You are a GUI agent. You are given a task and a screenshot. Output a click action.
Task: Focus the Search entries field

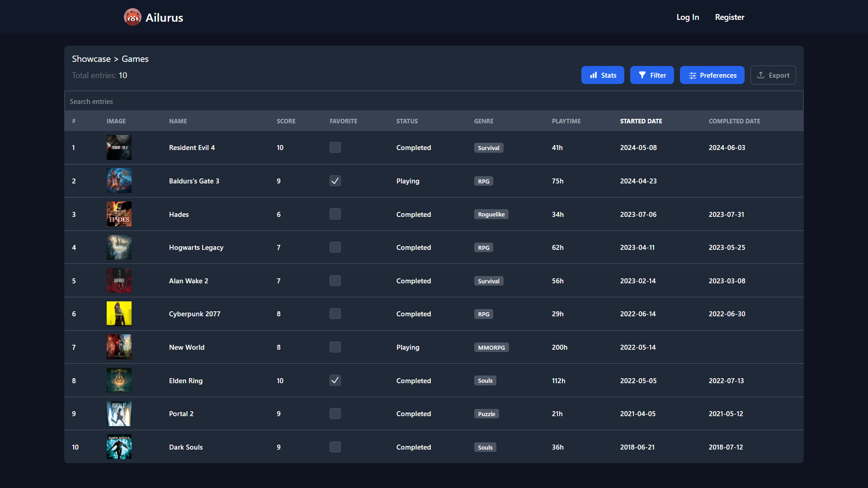point(433,101)
